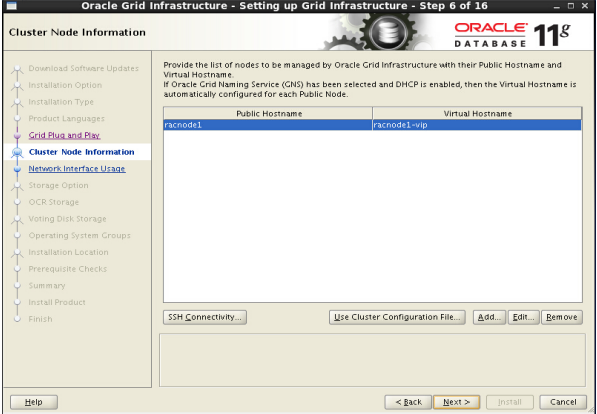The width and height of the screenshot is (597, 414).
Task: Click the Prerequisite Checks step label
Action: [68, 269]
